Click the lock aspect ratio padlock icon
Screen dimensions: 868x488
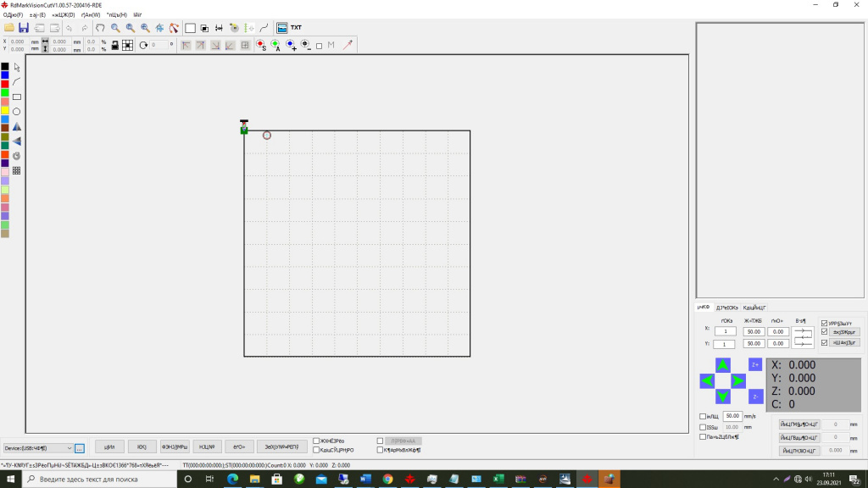coord(114,46)
